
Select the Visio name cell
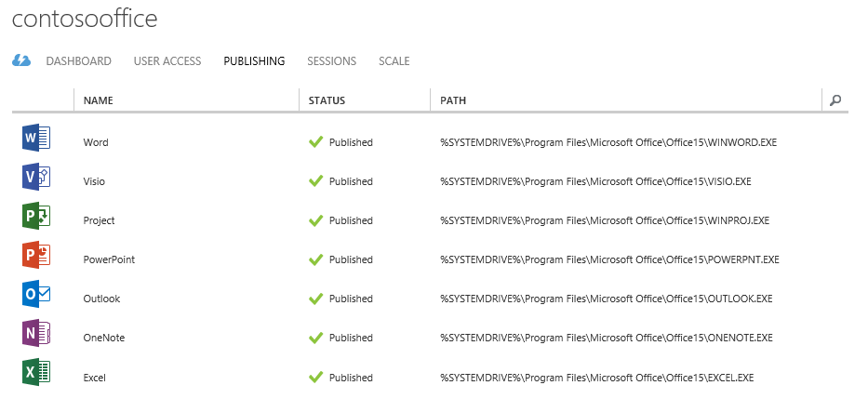point(94,181)
